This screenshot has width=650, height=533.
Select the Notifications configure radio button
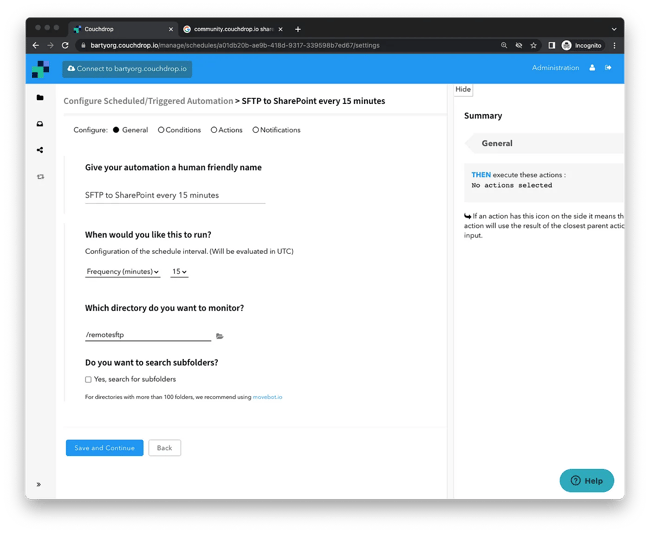pos(255,130)
